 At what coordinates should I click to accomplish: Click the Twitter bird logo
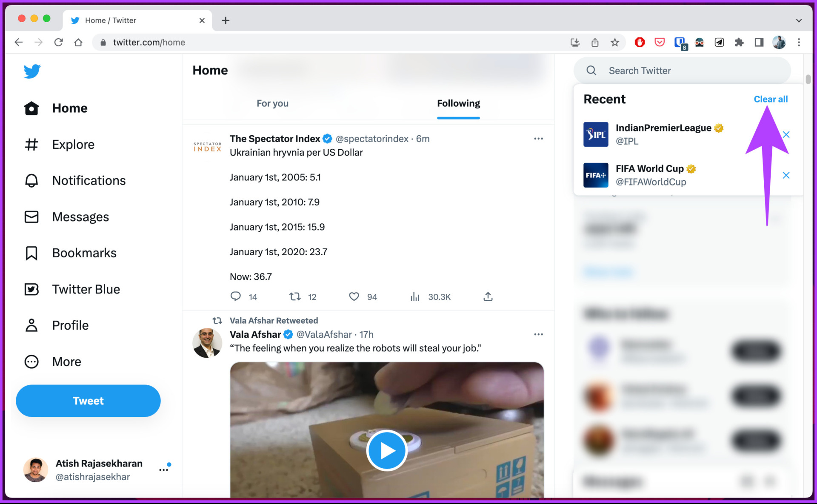(32, 71)
